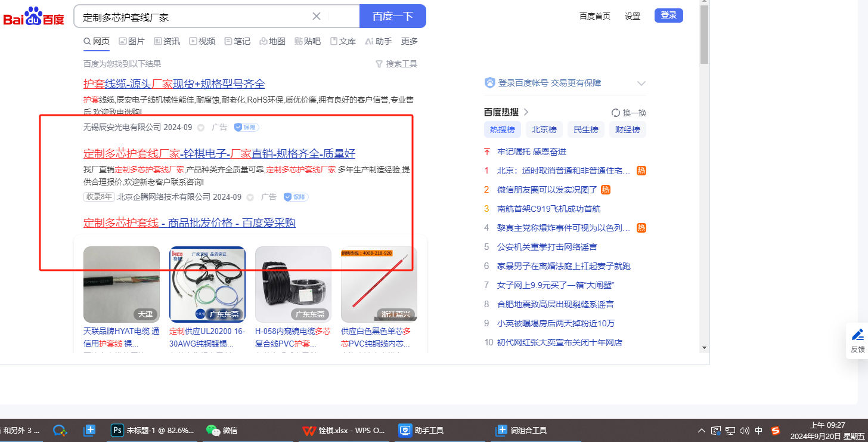
Task: Expand the 更多 search categories
Action: click(x=410, y=41)
